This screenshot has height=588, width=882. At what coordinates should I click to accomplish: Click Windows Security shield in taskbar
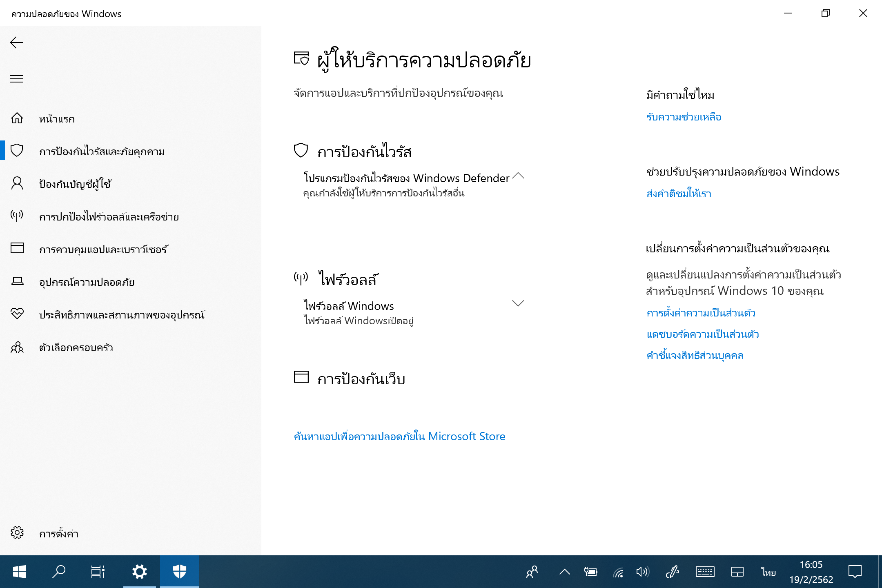pyautogui.click(x=179, y=571)
